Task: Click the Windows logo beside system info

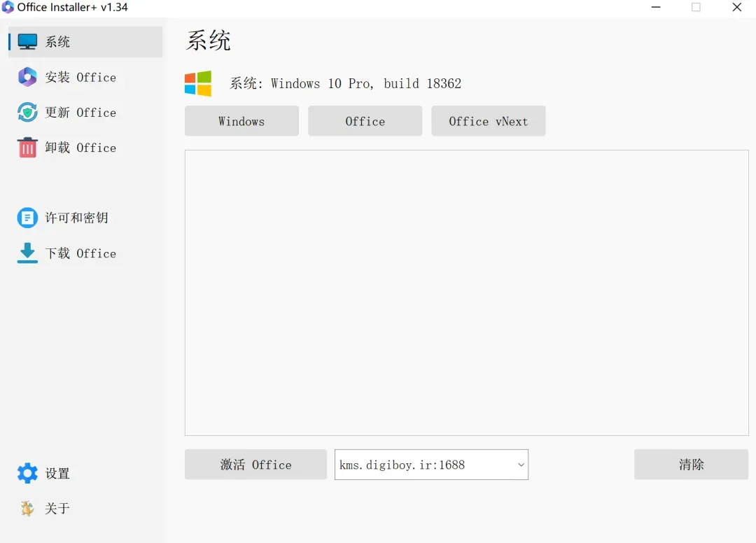Action: [x=198, y=83]
